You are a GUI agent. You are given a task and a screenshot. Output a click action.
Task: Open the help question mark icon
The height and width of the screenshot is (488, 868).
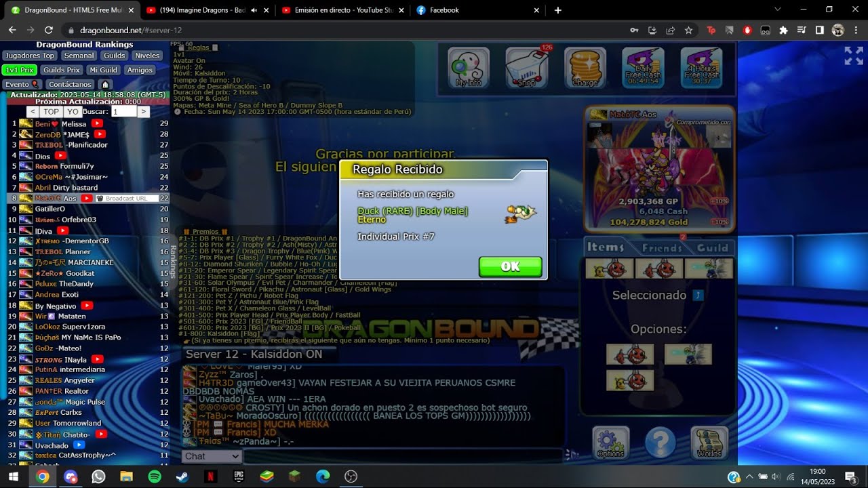(x=660, y=443)
